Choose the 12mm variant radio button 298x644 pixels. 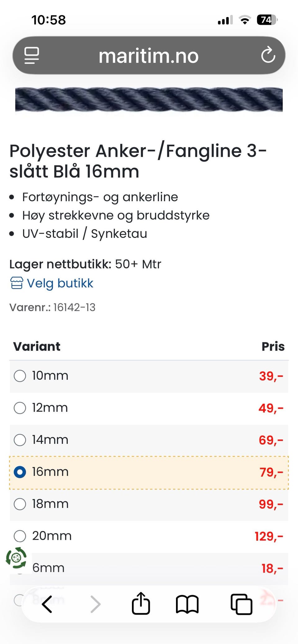(20, 408)
